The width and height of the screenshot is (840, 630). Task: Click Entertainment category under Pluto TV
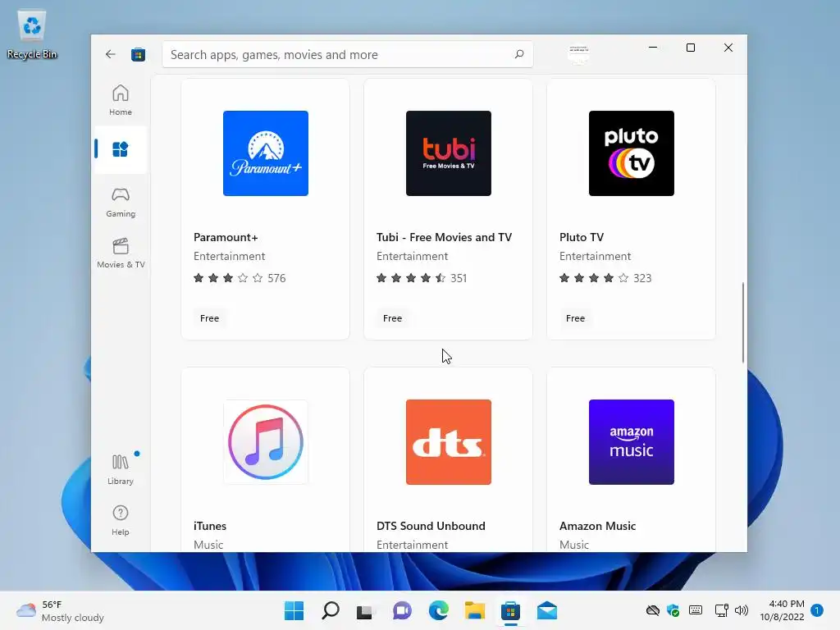[596, 256]
